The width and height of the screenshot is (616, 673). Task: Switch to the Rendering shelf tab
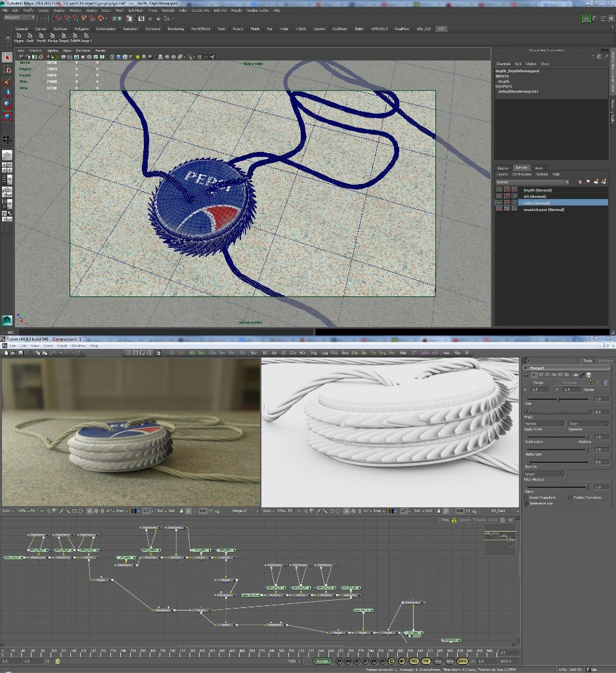(176, 29)
